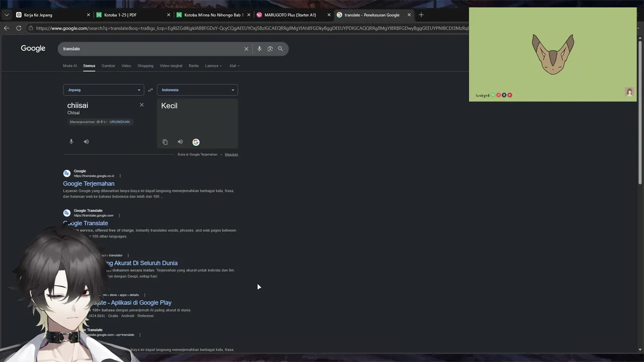Activate microphone input in translate box
The width and height of the screenshot is (644, 362).
[x=71, y=142]
